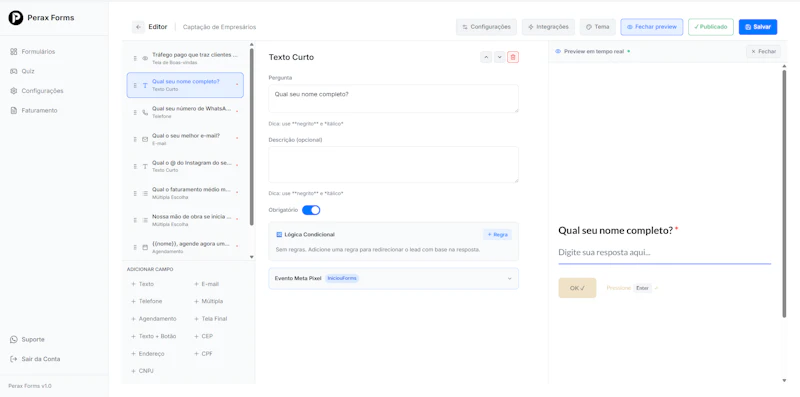Viewport: 800px width, 397px height.
Task: Click the eye icon on the 'Tela de Boas-vindas' row
Action: (145, 58)
